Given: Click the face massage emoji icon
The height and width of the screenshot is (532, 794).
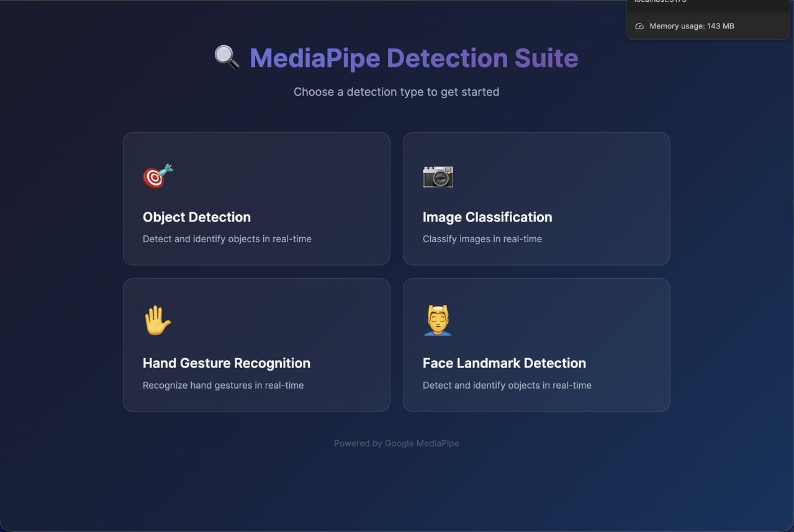Looking at the screenshot, I should [438, 320].
